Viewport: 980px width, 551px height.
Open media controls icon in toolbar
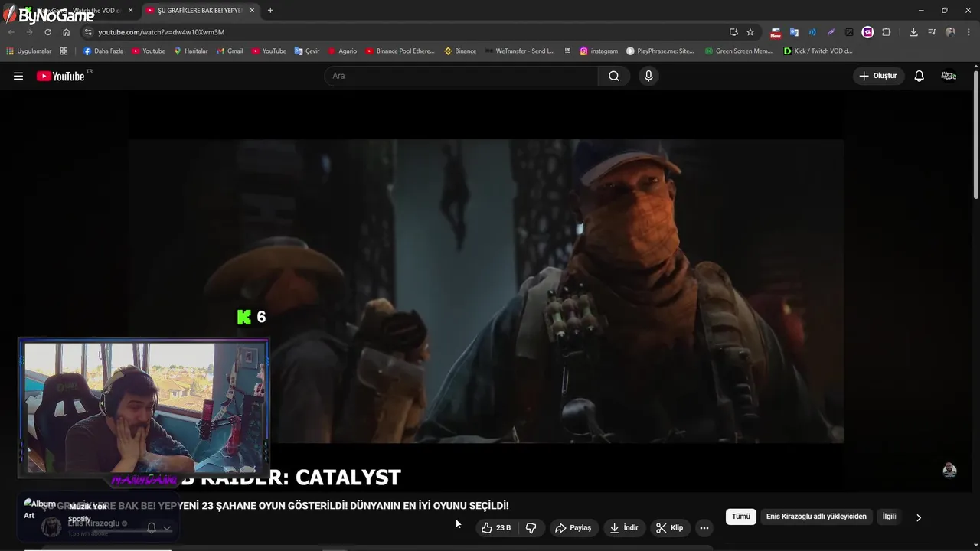(932, 32)
